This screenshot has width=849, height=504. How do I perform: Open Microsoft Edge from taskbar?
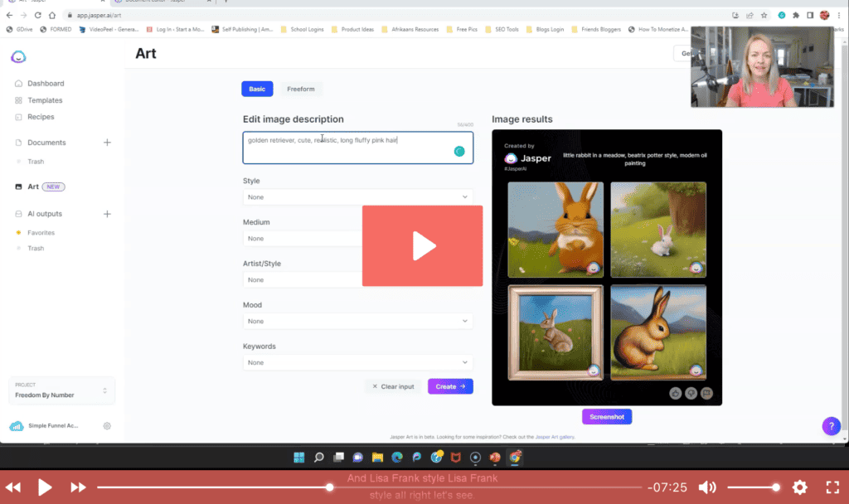(x=397, y=458)
